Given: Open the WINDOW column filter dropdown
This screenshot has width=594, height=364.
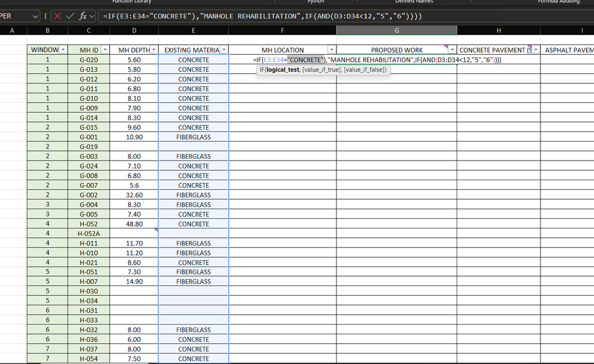Looking at the screenshot, I should point(64,49).
